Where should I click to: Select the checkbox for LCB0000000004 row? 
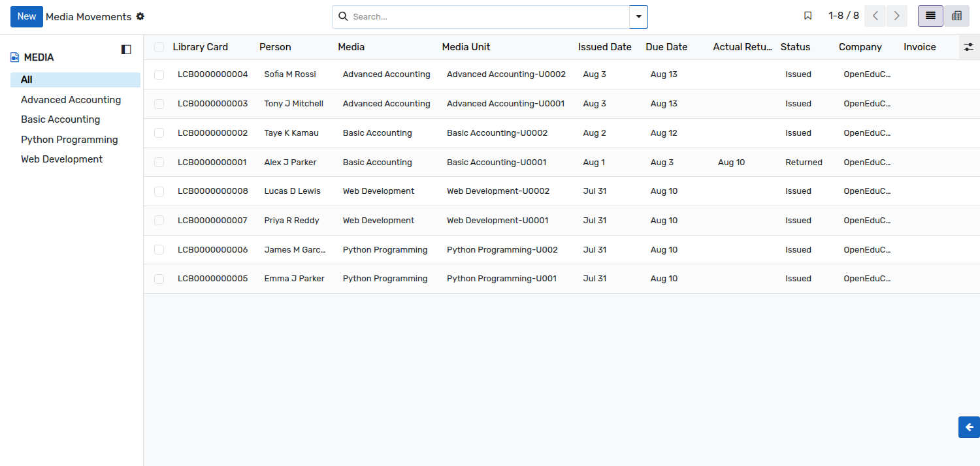[159, 74]
